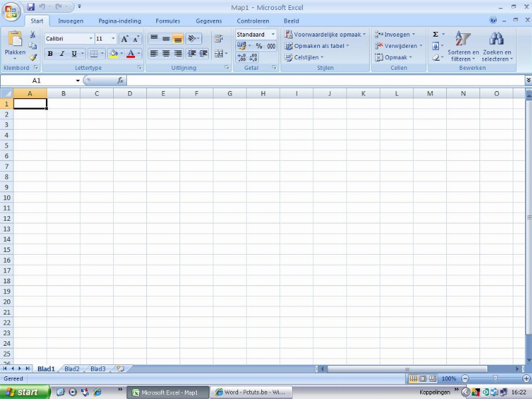Viewport: 532px width, 399px height.
Task: Click the AutoSum sigma icon
Action: 436,34
